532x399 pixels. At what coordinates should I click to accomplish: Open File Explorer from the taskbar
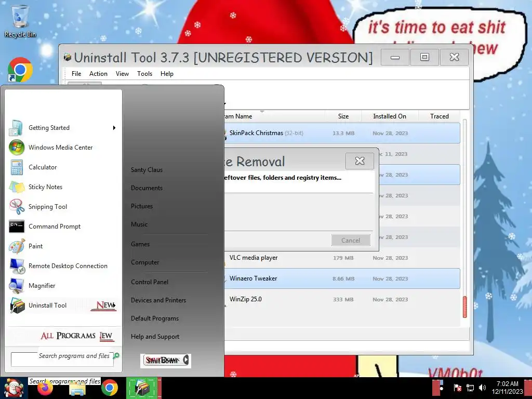click(x=77, y=389)
